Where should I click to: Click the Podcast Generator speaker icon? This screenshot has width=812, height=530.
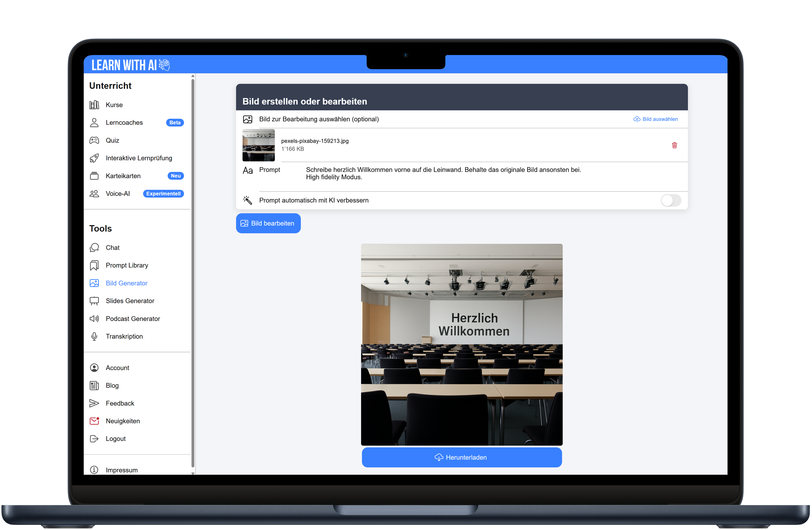click(94, 319)
